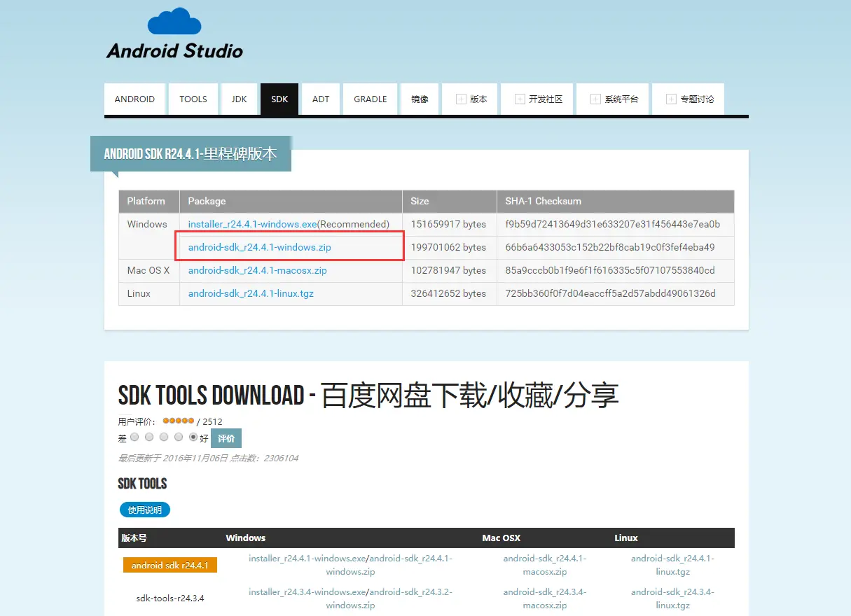Click the Mac OSX column header in version list
The height and width of the screenshot is (616, 851).
501,538
